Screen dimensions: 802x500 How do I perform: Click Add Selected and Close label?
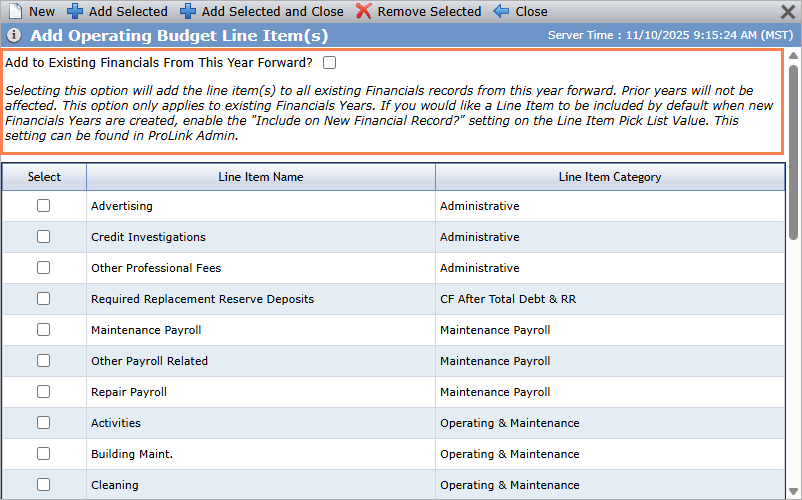pyautogui.click(x=273, y=12)
